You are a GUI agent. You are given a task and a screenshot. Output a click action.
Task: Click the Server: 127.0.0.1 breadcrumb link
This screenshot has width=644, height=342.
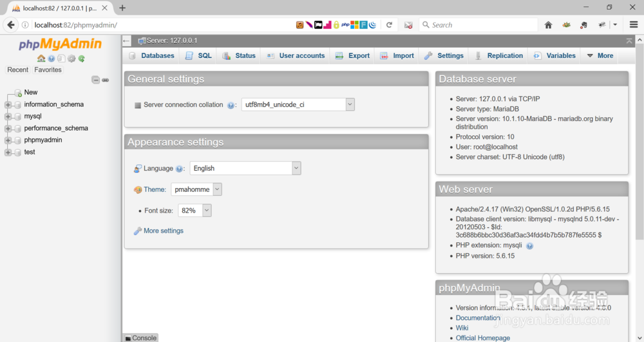pyautogui.click(x=172, y=41)
